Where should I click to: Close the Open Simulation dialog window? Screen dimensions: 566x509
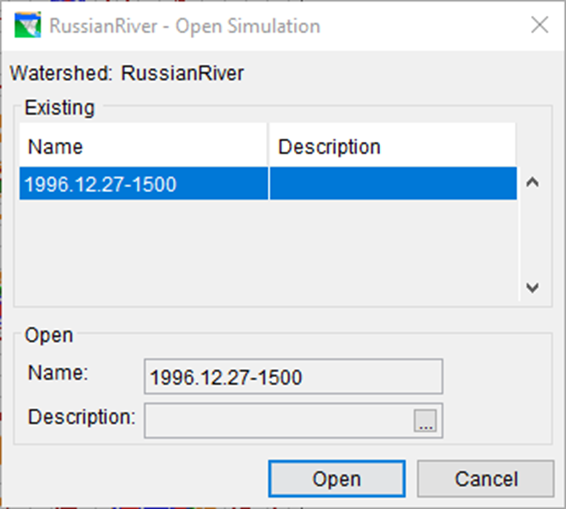pos(540,25)
